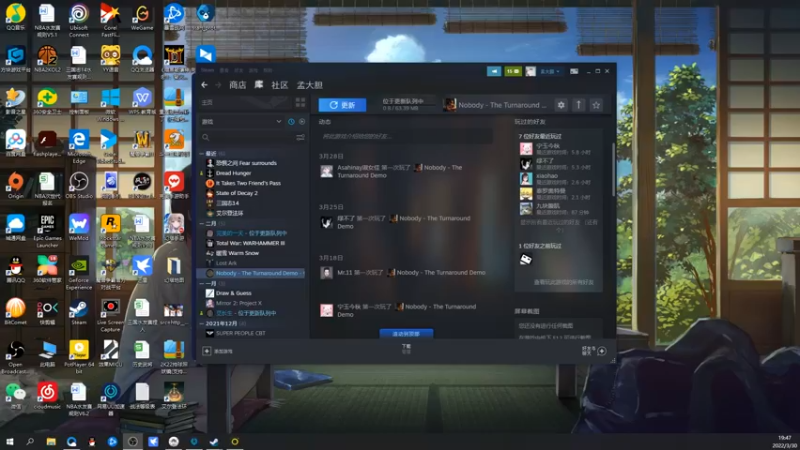Click blue load more activity button
This screenshot has width=800, height=450.
[406, 334]
